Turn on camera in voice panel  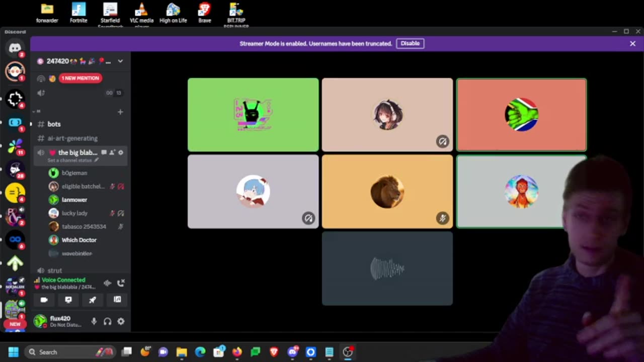44,300
